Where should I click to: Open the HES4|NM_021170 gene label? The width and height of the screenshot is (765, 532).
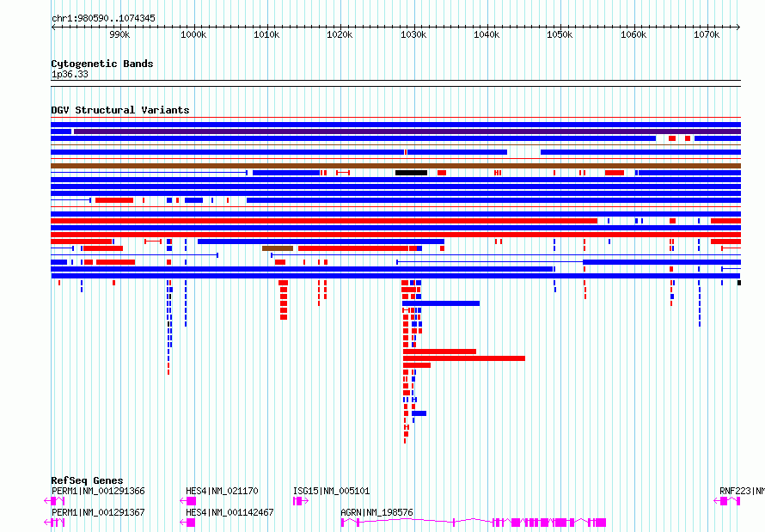[x=222, y=491]
